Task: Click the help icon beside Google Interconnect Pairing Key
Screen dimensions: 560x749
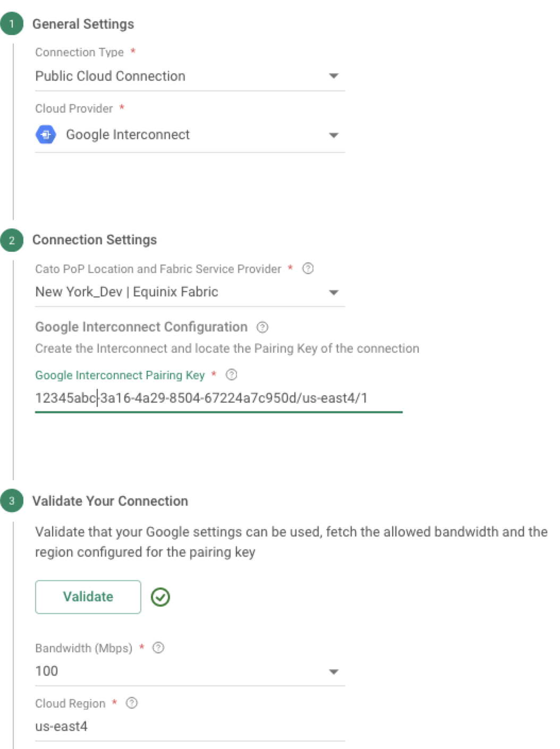Action: [x=231, y=375]
